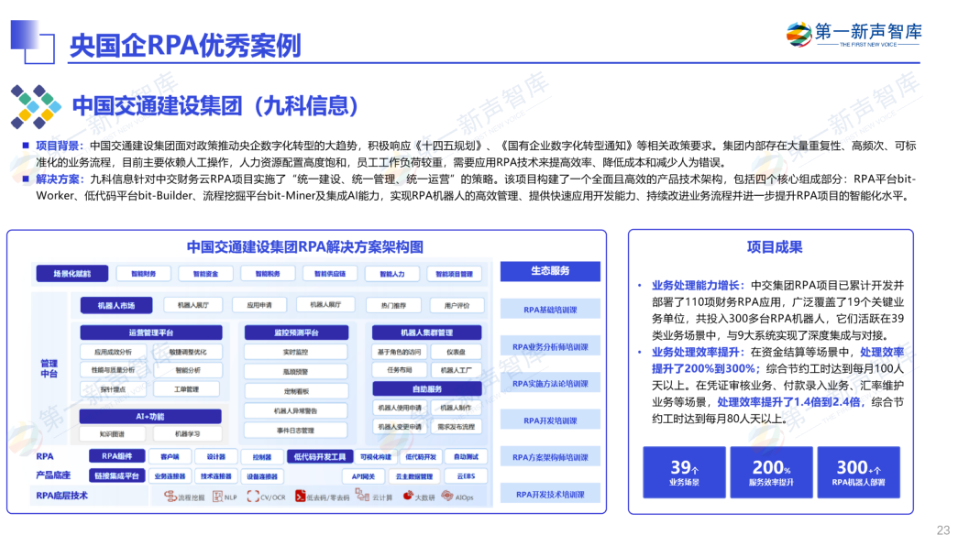The height and width of the screenshot is (553, 956).
Task: Click the 自动测试 box
Action: pos(466,457)
